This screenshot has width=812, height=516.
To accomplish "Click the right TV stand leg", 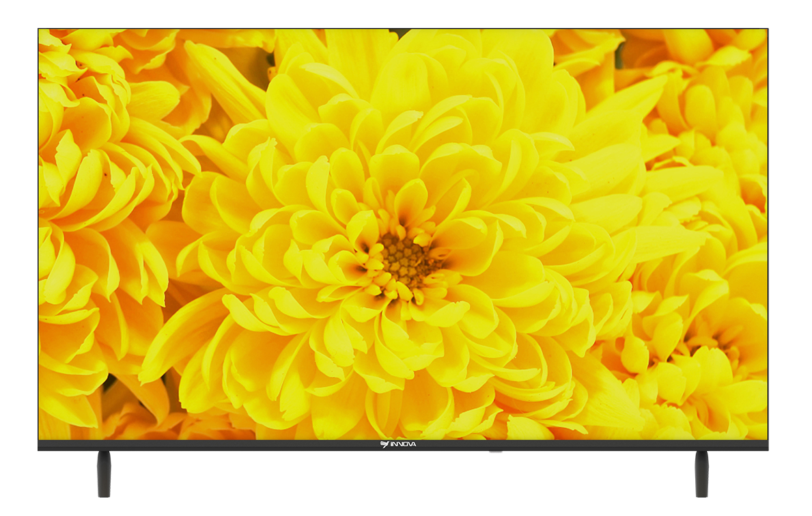I will [701, 474].
